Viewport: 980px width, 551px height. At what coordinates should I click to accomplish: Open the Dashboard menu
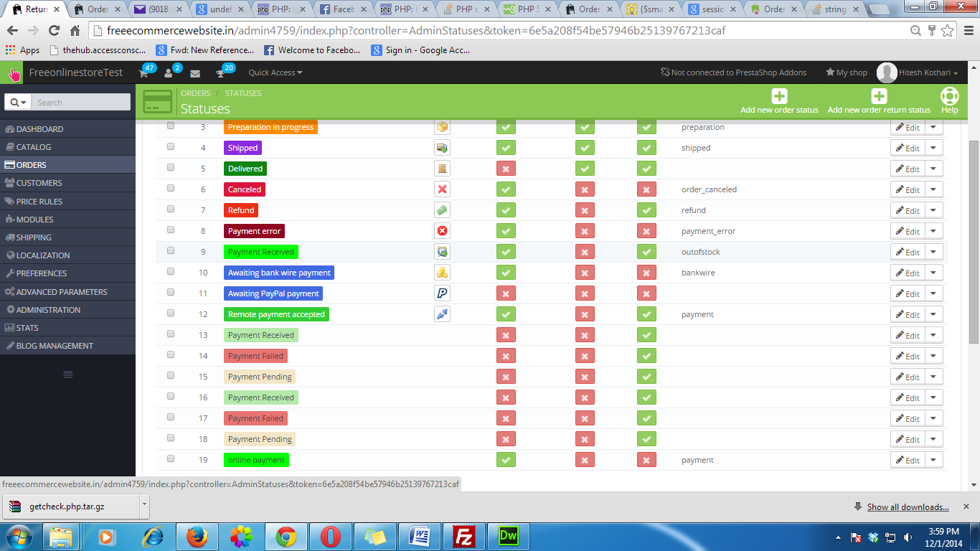[x=67, y=129]
